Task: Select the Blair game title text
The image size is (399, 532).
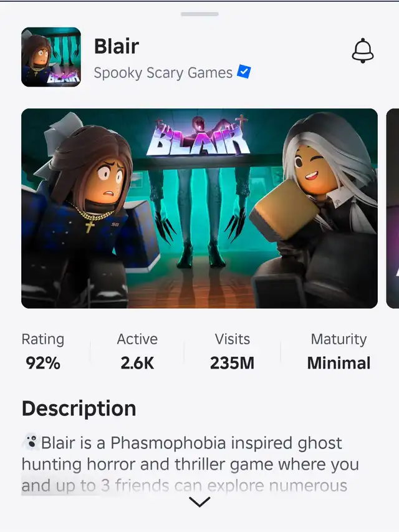Action: tap(117, 46)
